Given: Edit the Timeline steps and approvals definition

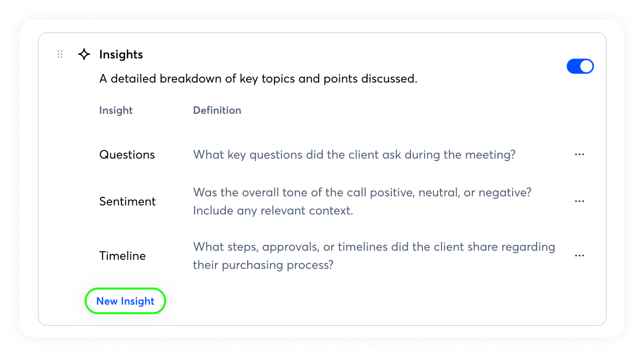Looking at the screenshot, I should [x=374, y=247].
